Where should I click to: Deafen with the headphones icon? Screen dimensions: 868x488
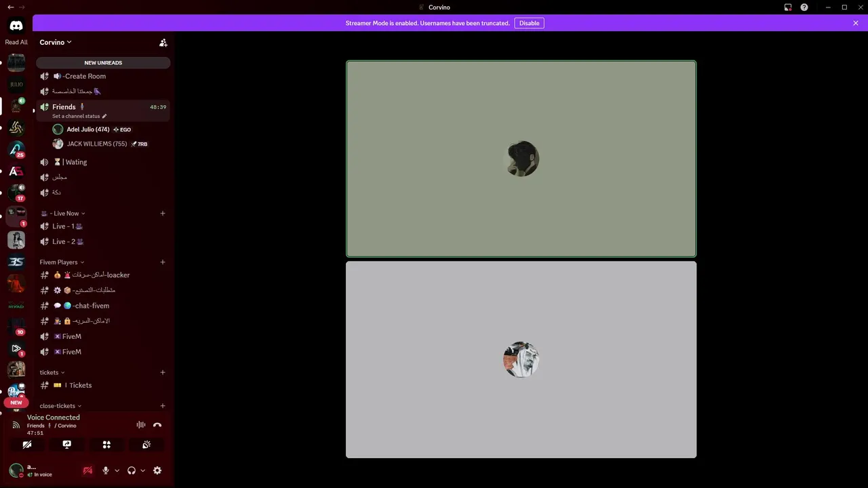[x=132, y=470]
